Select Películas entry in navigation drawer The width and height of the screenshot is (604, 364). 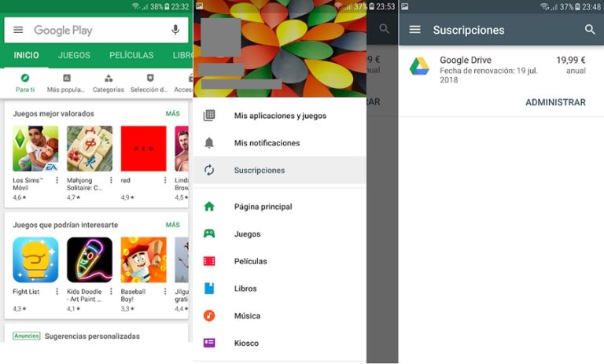pos(280,261)
